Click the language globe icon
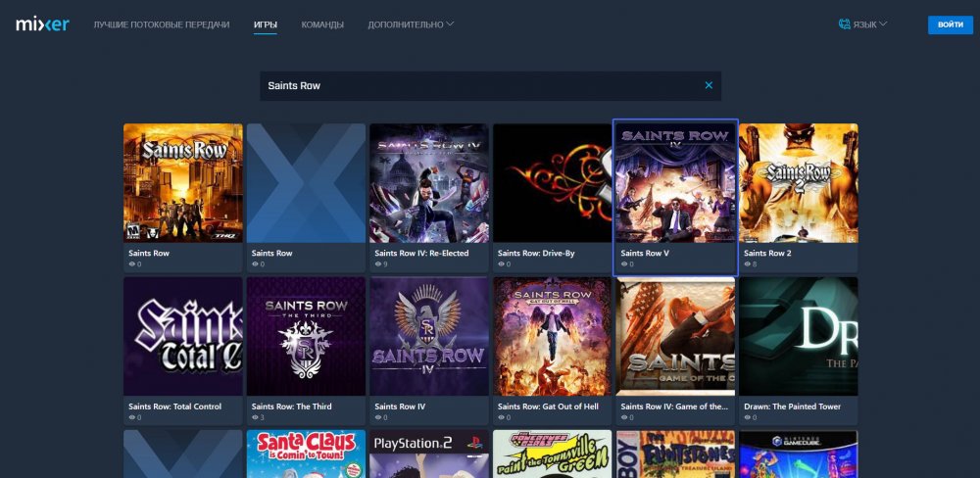The width and height of the screenshot is (980, 478). [x=845, y=24]
